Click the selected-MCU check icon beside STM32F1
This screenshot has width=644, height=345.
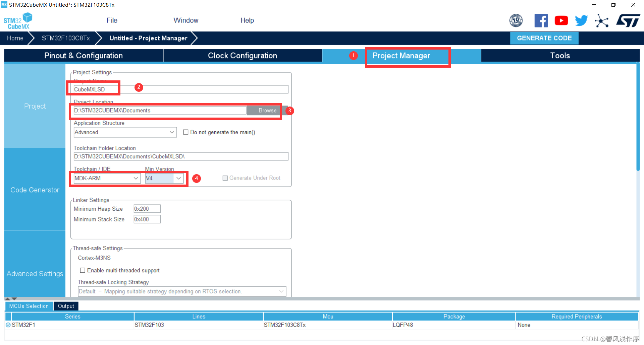pos(8,325)
